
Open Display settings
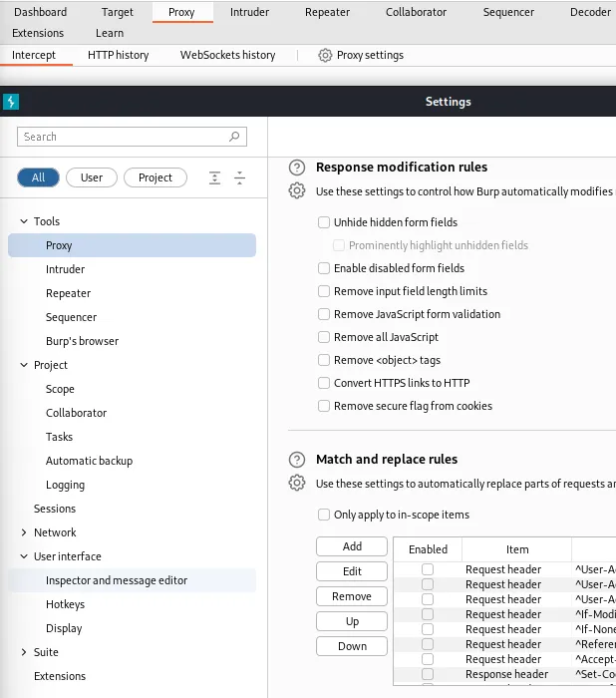[x=64, y=628]
